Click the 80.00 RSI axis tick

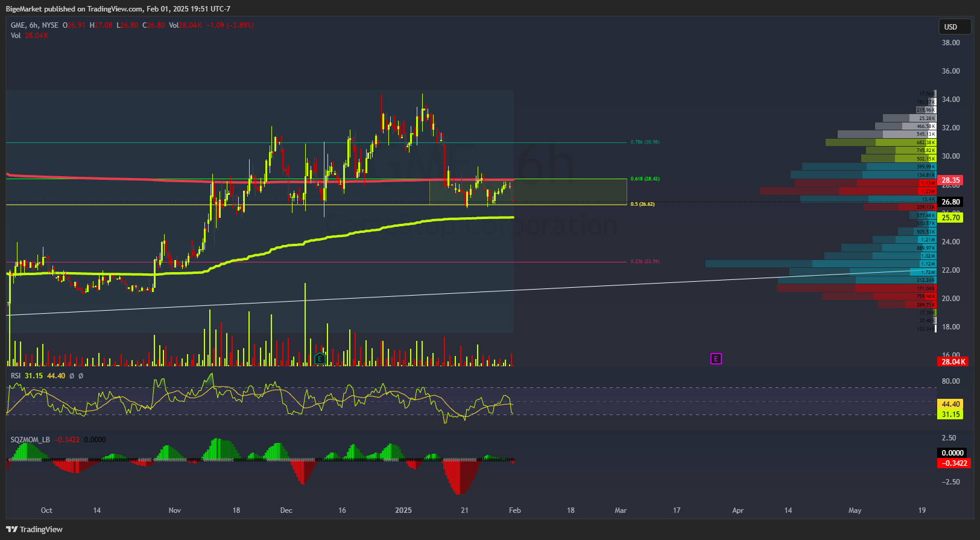951,381
